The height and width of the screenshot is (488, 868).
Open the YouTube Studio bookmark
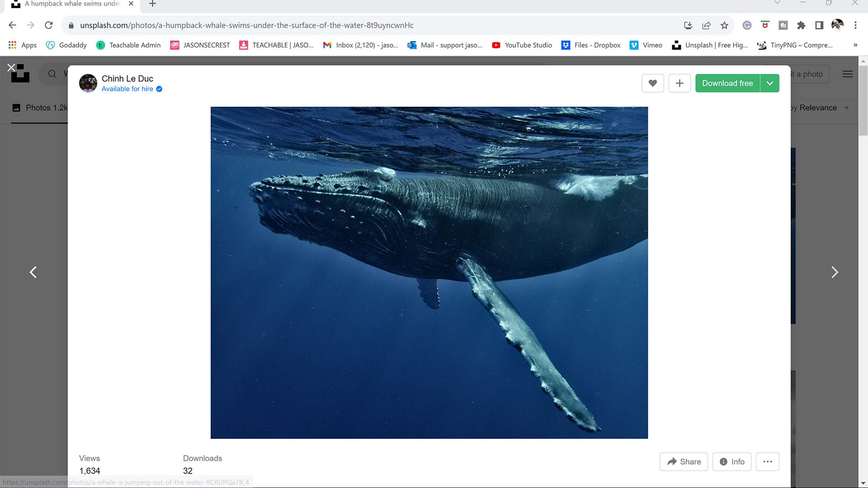[522, 45]
